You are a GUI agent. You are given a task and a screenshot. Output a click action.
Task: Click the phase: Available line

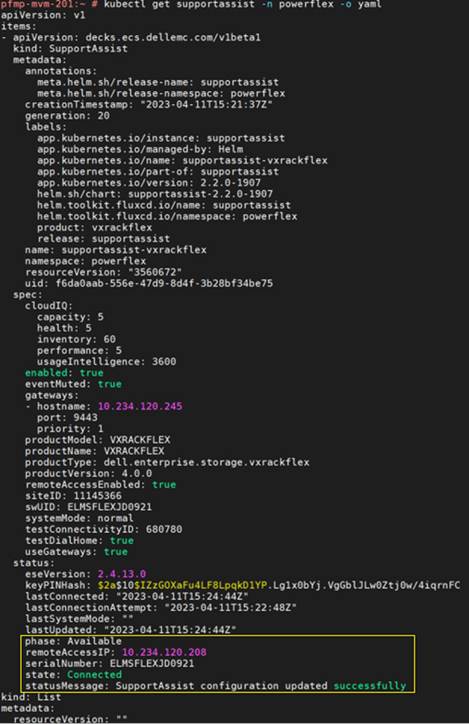click(73, 641)
